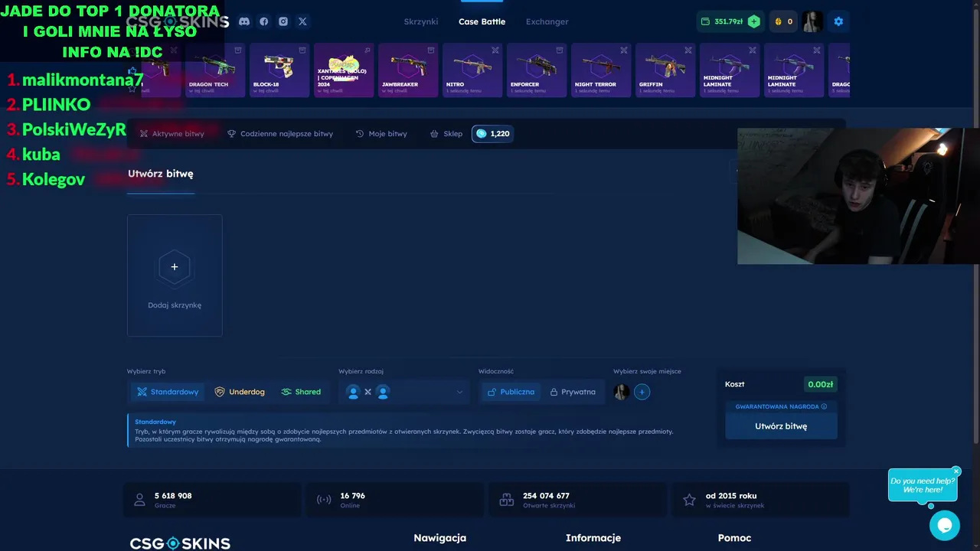The image size is (980, 551).
Task: Open the live chat support bubble
Action: click(x=944, y=526)
